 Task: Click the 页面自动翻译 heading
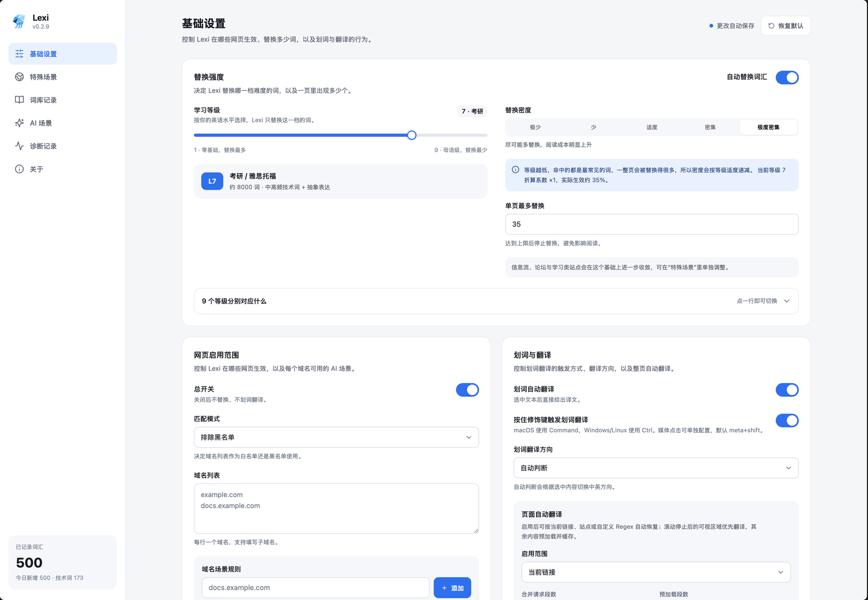click(542, 515)
